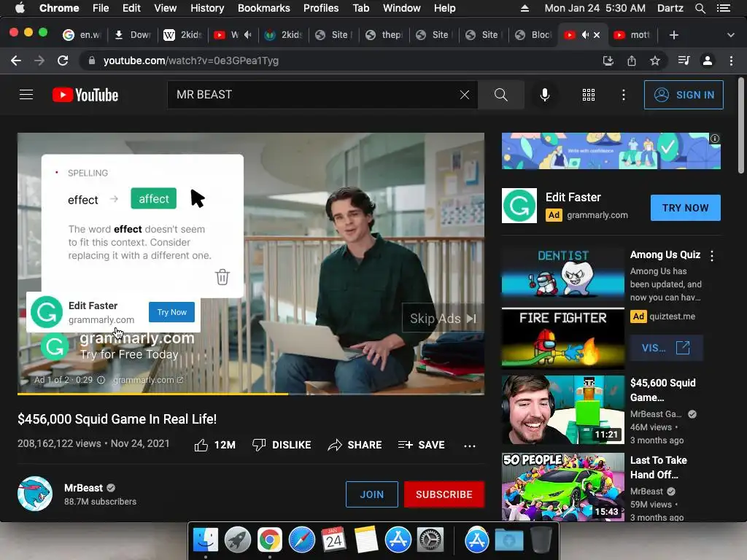Click the SIGN IN button
Viewport: 747px width, 560px height.
pos(684,95)
